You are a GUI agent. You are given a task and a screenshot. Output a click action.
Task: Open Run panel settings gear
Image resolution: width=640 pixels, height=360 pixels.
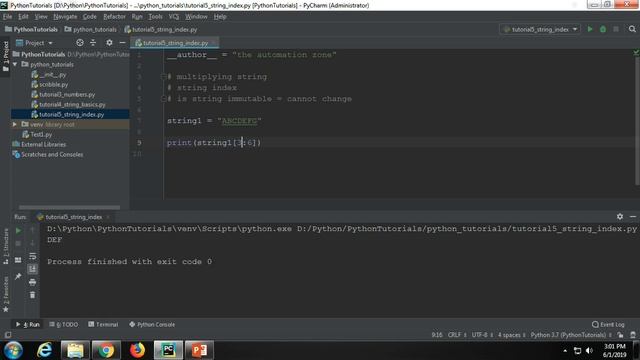coord(620,217)
